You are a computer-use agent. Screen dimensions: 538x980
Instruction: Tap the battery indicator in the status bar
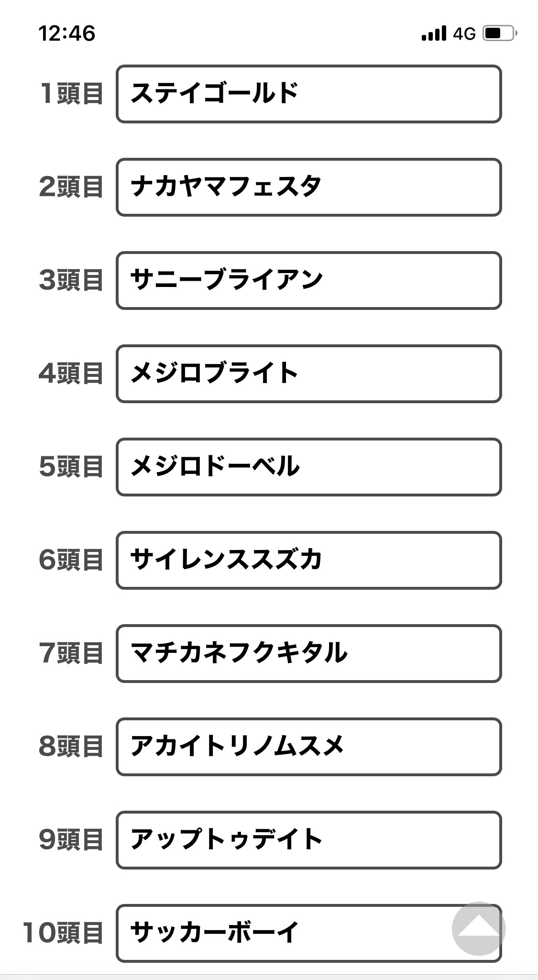[x=500, y=33]
